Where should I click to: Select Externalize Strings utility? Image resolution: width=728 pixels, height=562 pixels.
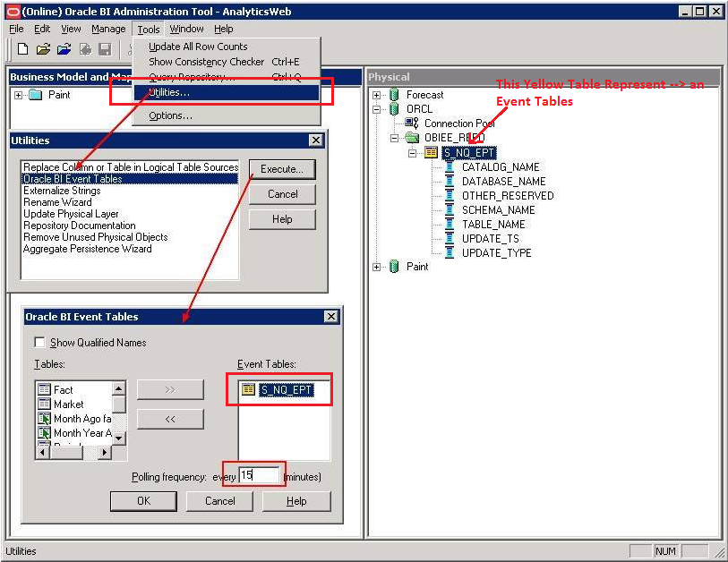(x=62, y=191)
